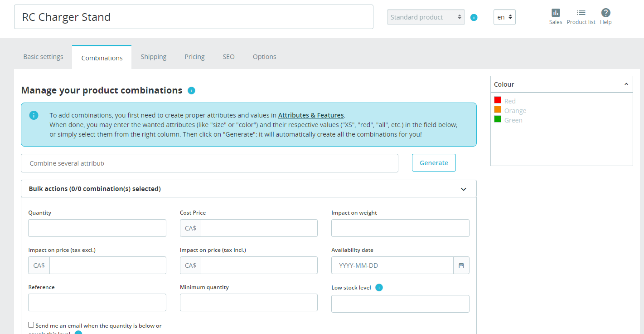Open the 'en' language dropdown

pos(504,17)
